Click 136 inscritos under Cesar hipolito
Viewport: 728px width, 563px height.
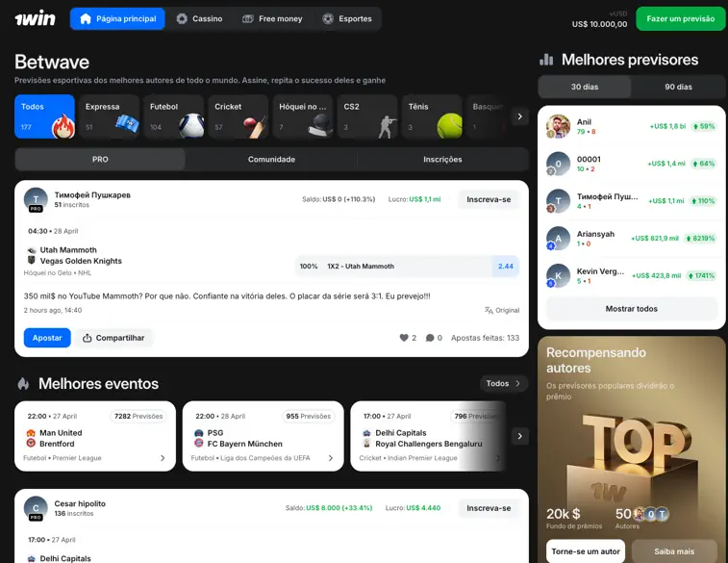pyautogui.click(x=74, y=513)
